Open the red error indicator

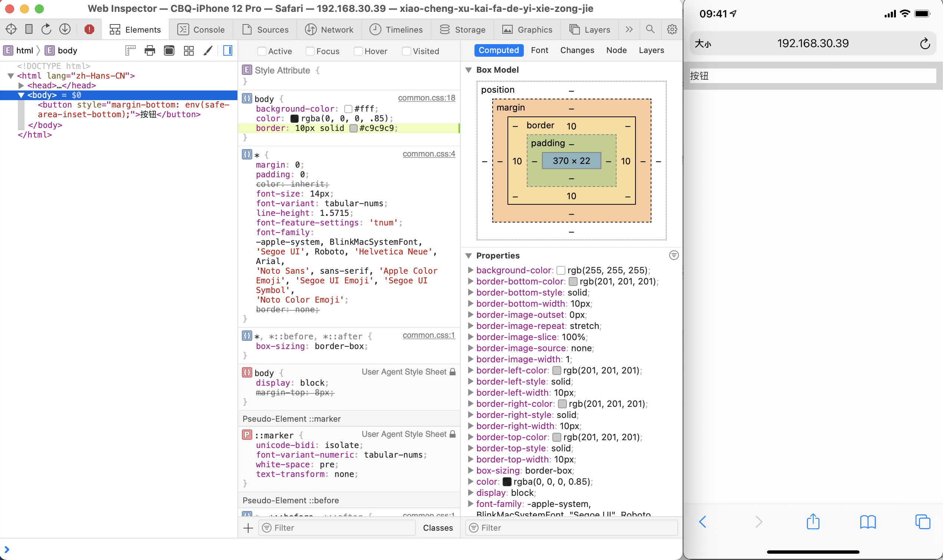89,29
